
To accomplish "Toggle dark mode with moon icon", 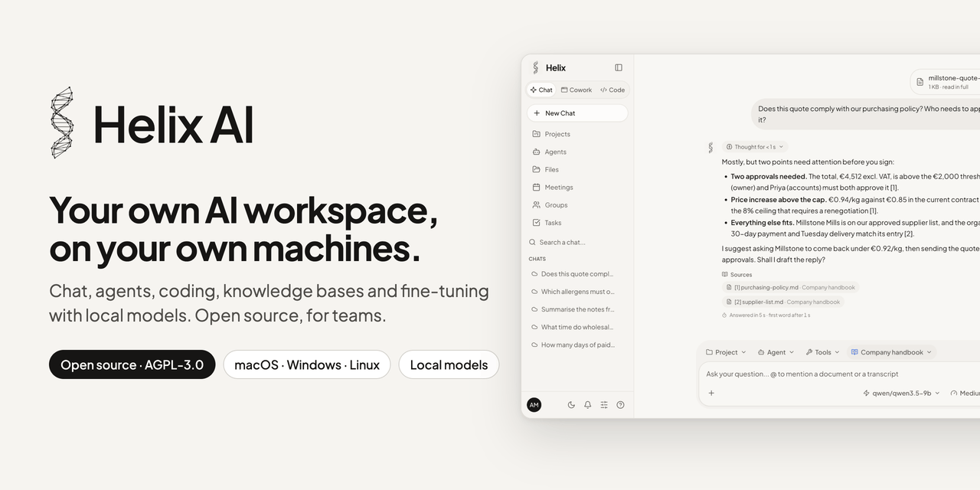I will point(571,405).
